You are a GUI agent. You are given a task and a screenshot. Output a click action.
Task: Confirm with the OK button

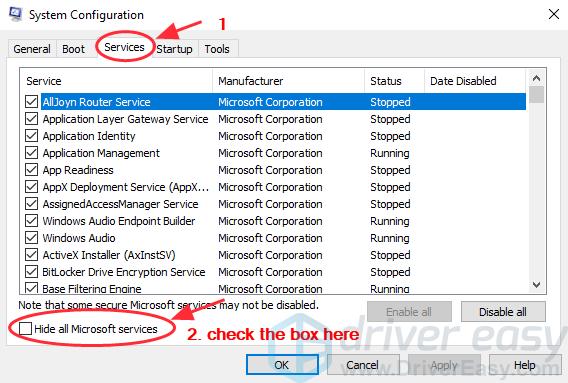[x=282, y=365]
